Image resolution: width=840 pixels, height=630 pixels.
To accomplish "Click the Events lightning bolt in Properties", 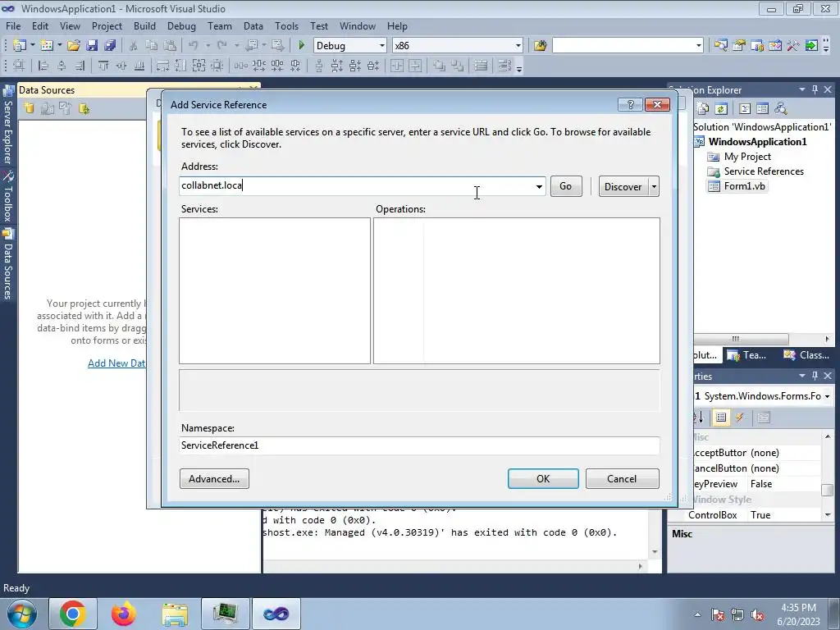I will click(740, 418).
